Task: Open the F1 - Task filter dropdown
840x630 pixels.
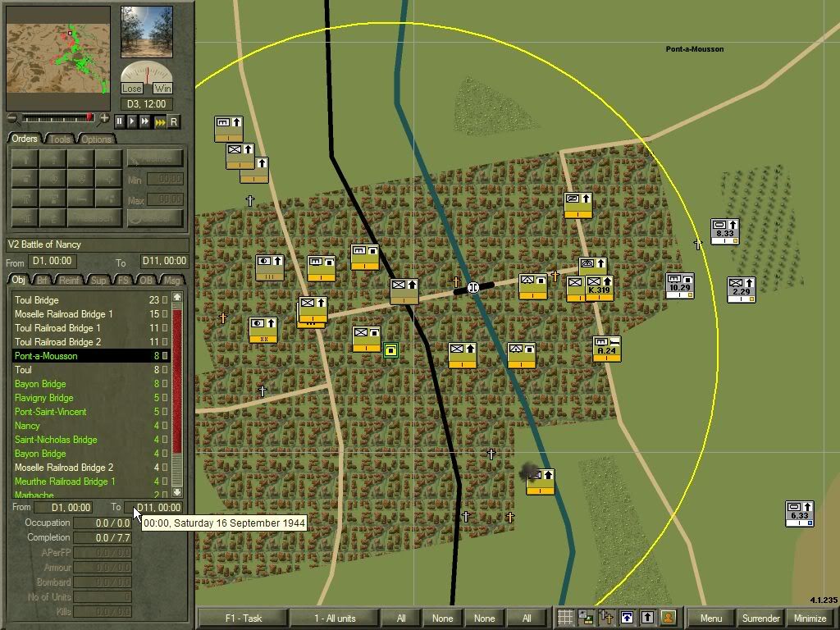Action: click(242, 618)
